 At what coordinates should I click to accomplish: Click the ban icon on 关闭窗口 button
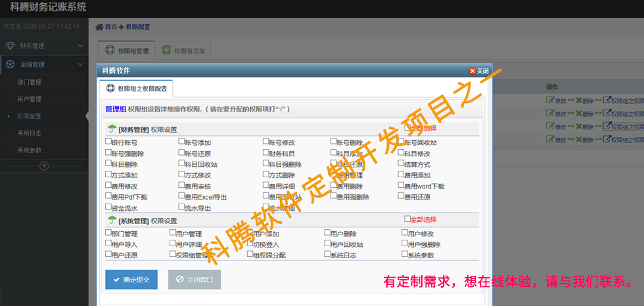[179, 279]
